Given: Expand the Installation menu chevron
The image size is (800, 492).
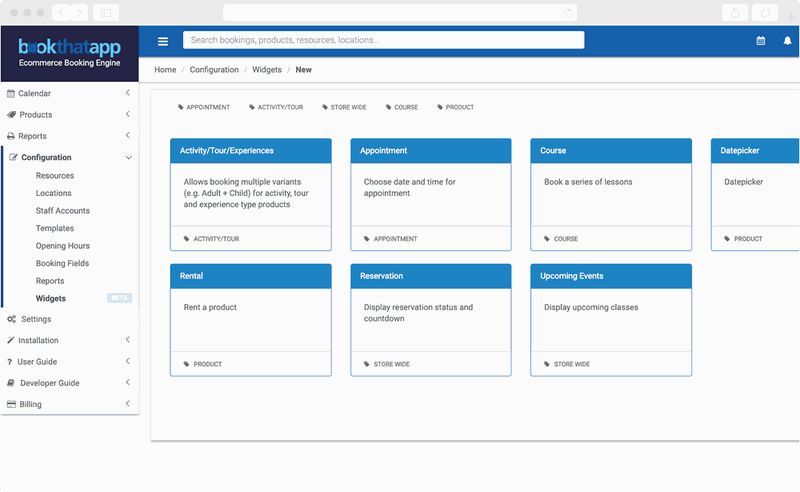Looking at the screenshot, I should tap(128, 340).
